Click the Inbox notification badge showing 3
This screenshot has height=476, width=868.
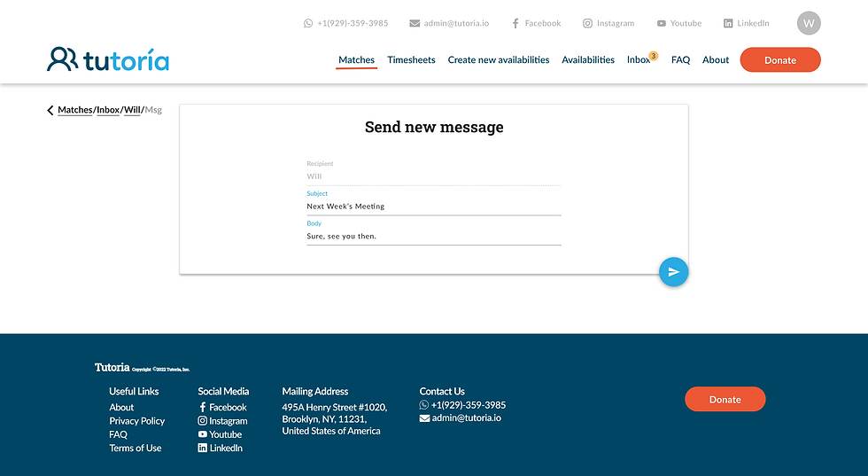click(654, 56)
